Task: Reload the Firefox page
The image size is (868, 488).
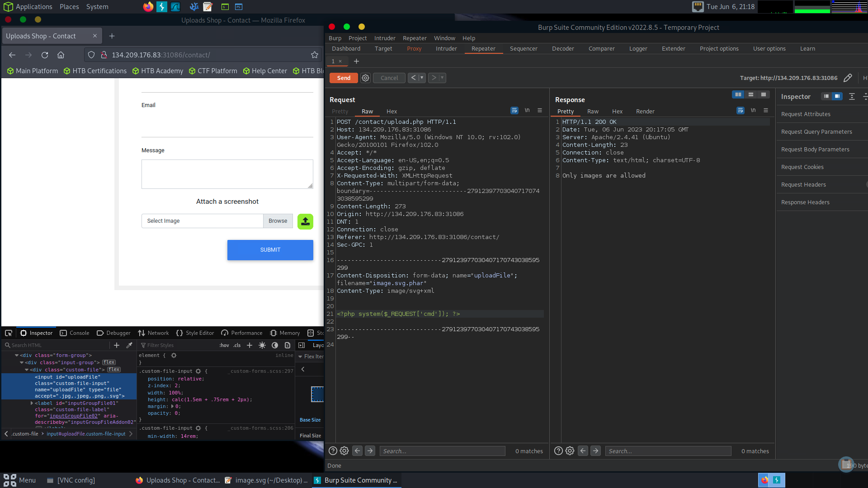Action: point(45,55)
